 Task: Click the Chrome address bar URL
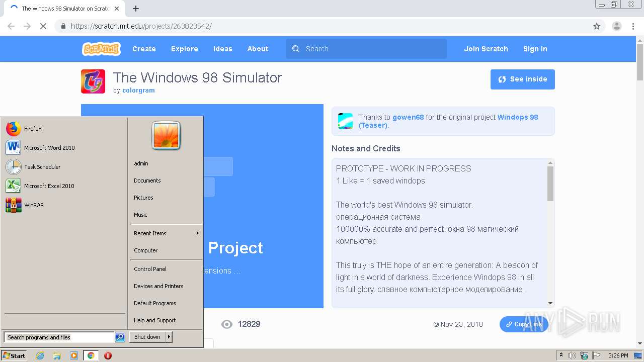(141, 26)
